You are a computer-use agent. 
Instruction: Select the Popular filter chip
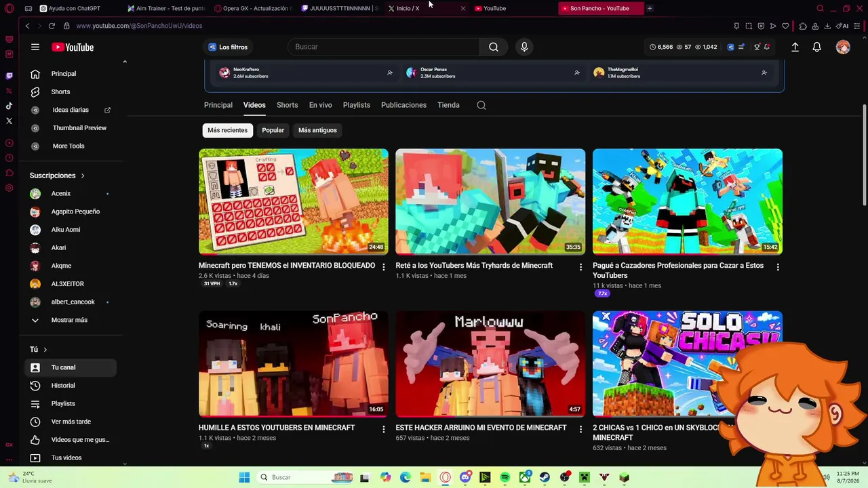(x=273, y=130)
